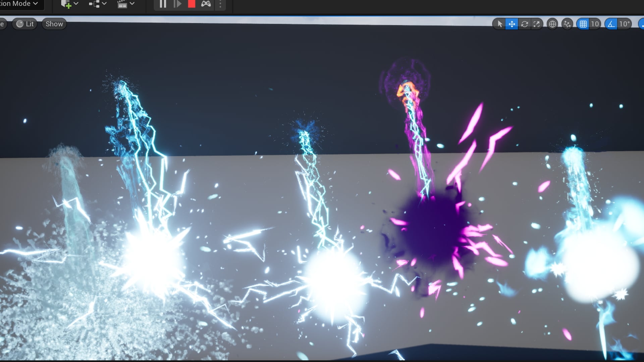This screenshot has height=362, width=644.
Task: Open the Show flags menu
Action: tap(54, 24)
